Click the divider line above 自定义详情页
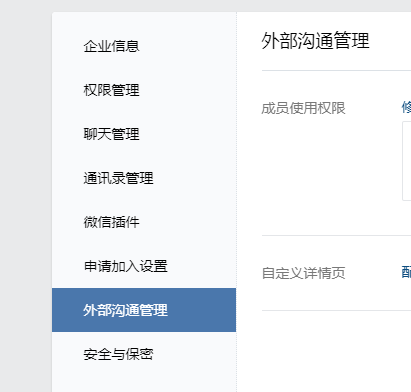411x392 pixels. (x=336, y=235)
